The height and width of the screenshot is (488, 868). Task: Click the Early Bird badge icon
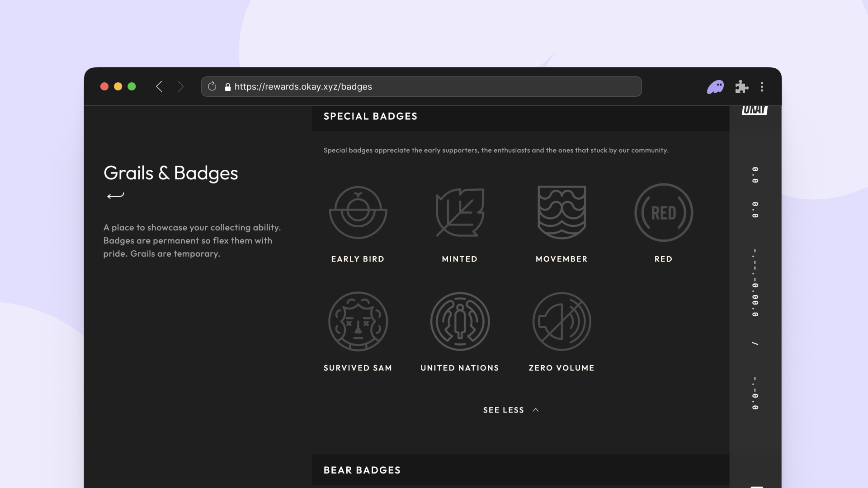(358, 212)
